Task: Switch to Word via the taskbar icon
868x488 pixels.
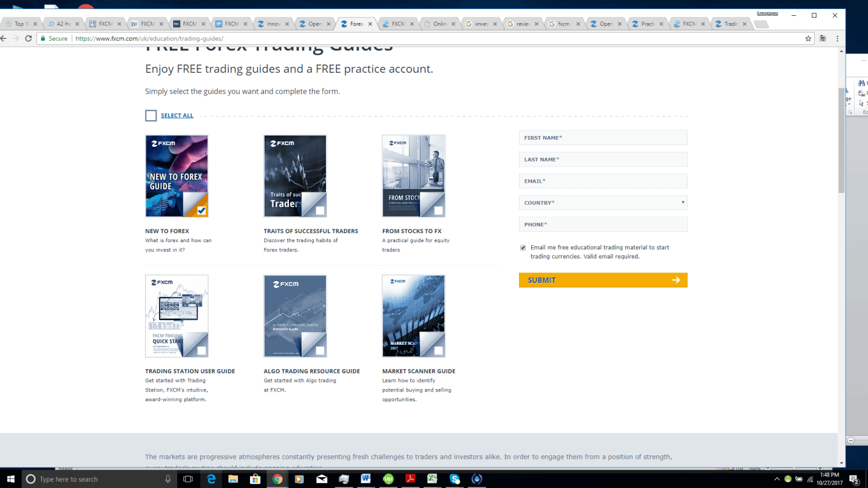Action: pos(365,479)
